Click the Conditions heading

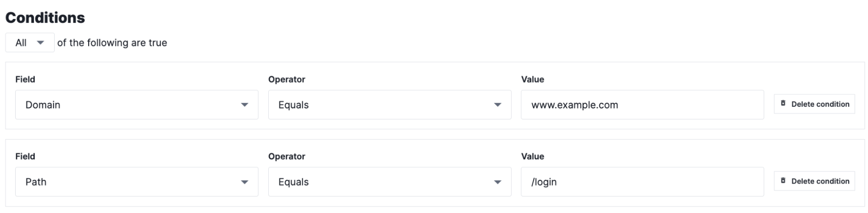coord(45,18)
